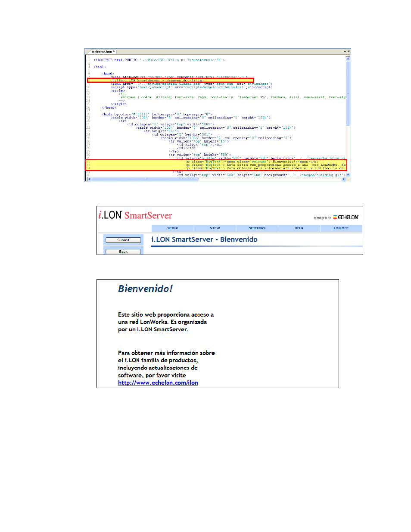
Task: Click the code editor's scroll up arrow
Action: coord(348,59)
